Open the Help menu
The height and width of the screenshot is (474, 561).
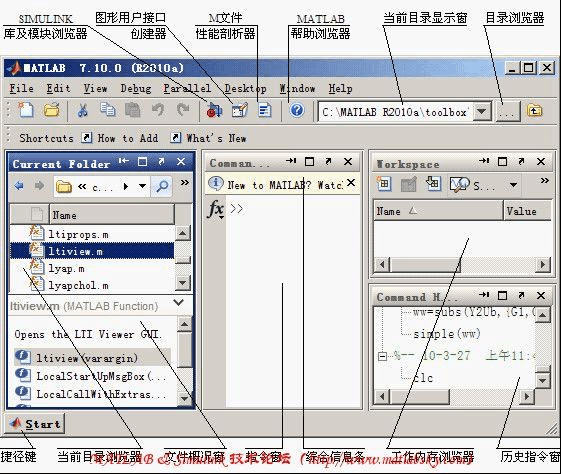click(x=340, y=88)
